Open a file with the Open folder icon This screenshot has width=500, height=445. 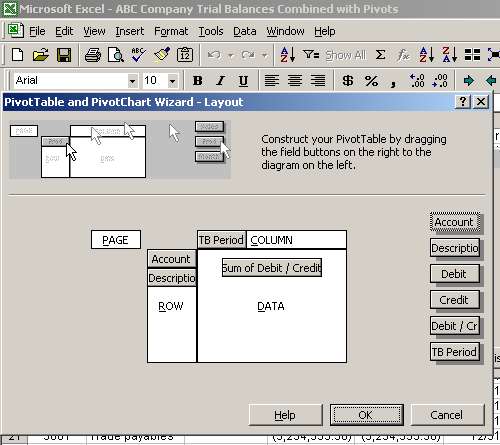(41, 55)
